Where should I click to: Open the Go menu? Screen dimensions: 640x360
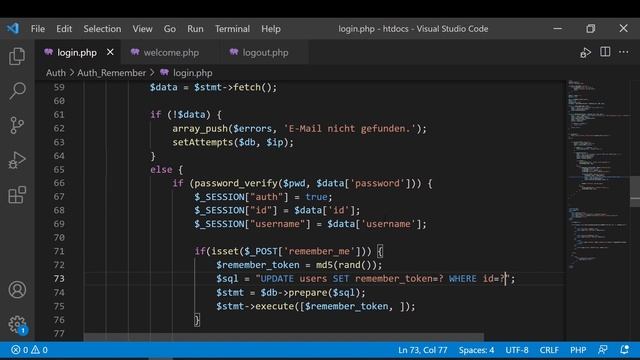pos(170,29)
